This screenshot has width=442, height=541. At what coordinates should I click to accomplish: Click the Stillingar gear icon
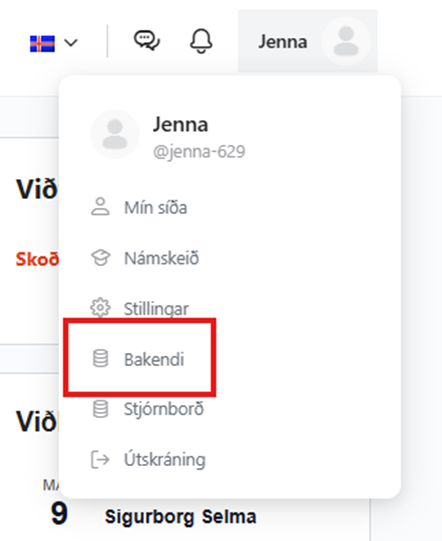point(100,308)
